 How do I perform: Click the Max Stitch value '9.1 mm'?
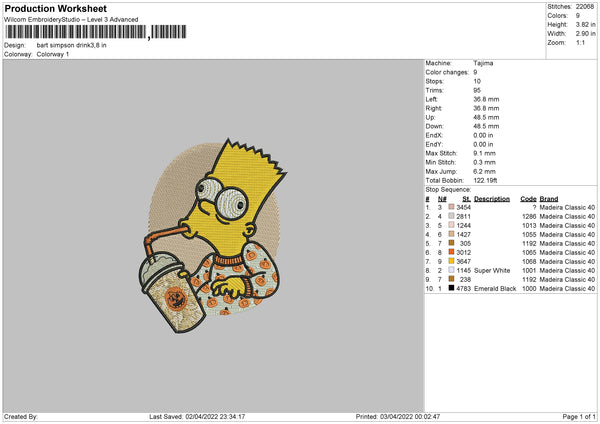click(x=484, y=153)
